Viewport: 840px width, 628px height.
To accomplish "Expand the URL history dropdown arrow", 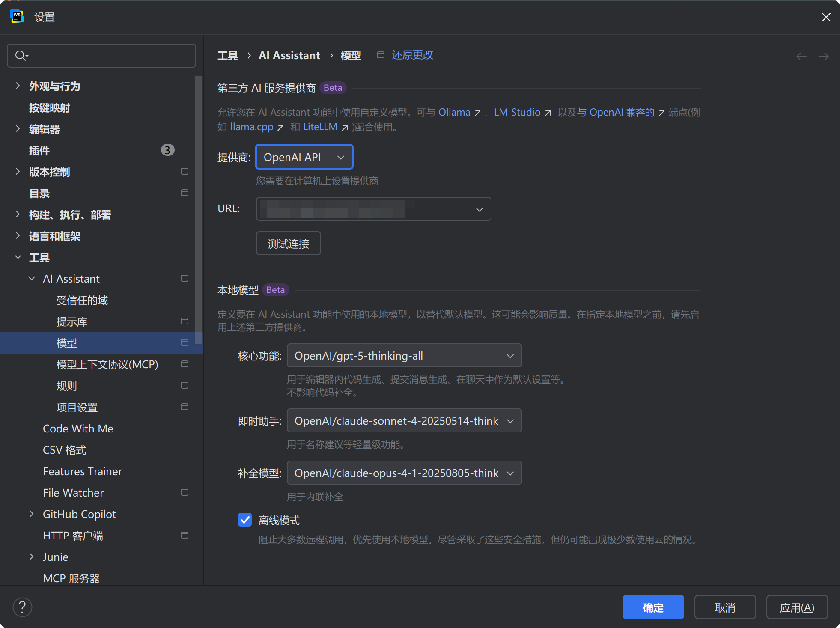I will point(479,209).
